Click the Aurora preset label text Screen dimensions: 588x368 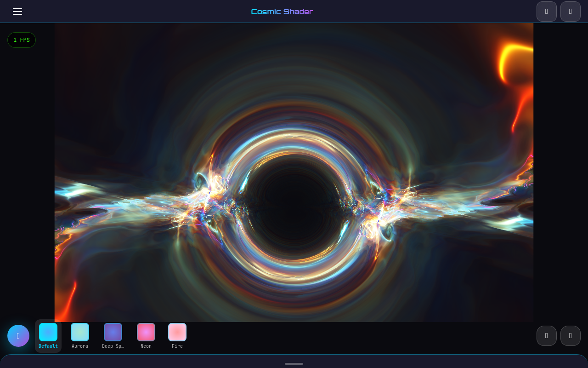pyautogui.click(x=80, y=346)
